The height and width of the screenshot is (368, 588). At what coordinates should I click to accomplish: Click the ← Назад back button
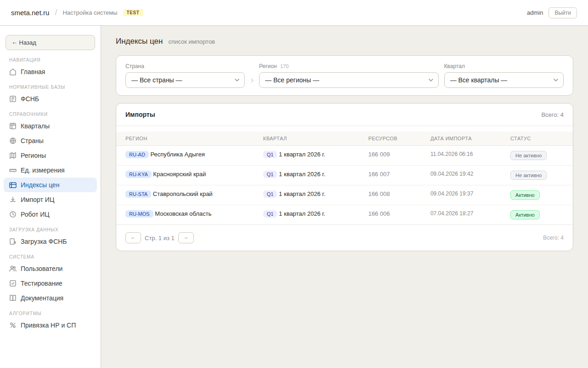tap(50, 42)
